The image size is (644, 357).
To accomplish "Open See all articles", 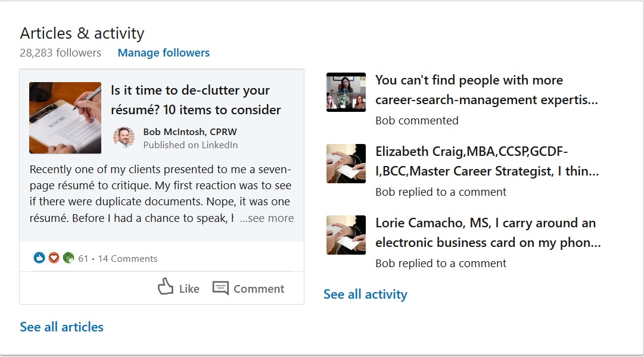I will pos(61,327).
